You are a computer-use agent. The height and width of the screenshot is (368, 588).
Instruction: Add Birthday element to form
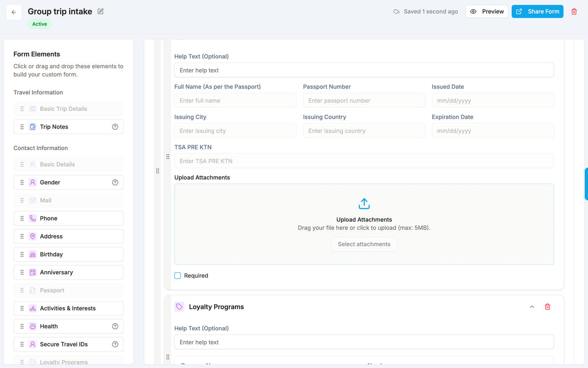point(69,254)
